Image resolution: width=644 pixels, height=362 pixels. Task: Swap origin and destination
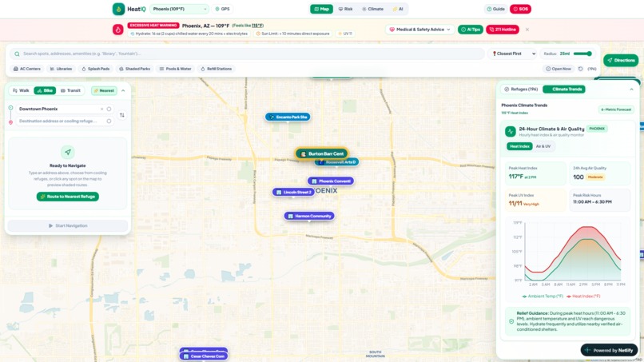tap(122, 115)
